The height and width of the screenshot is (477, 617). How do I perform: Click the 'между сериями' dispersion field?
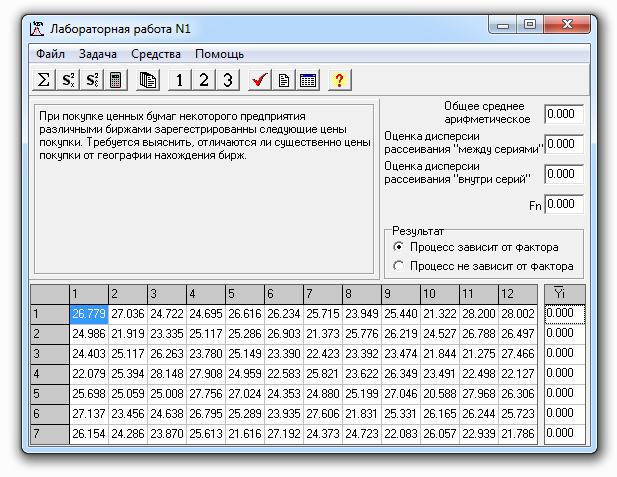[x=564, y=144]
